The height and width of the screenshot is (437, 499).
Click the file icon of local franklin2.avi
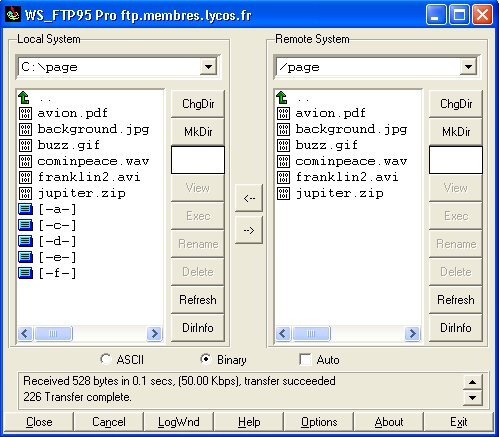coord(25,177)
